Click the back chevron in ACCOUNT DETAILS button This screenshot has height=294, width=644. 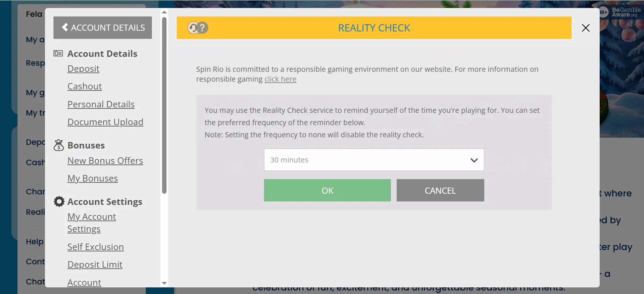pos(65,27)
